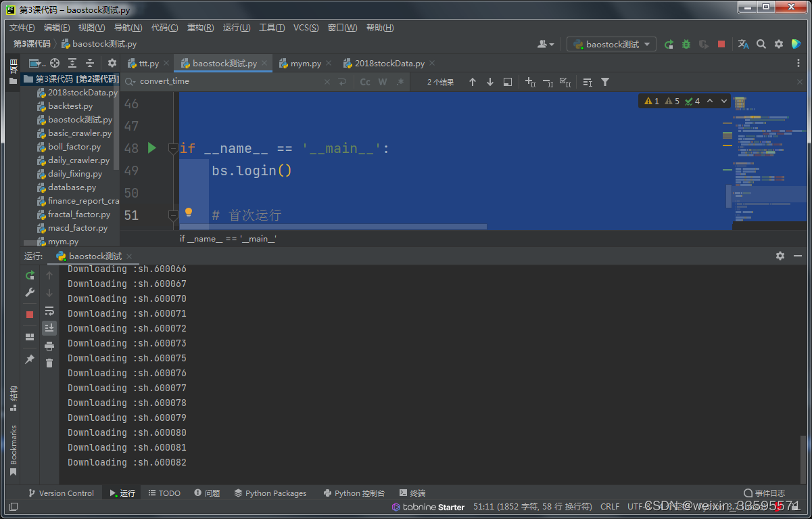Go to next search occurrence
Image resolution: width=812 pixels, height=519 pixels.
click(490, 82)
